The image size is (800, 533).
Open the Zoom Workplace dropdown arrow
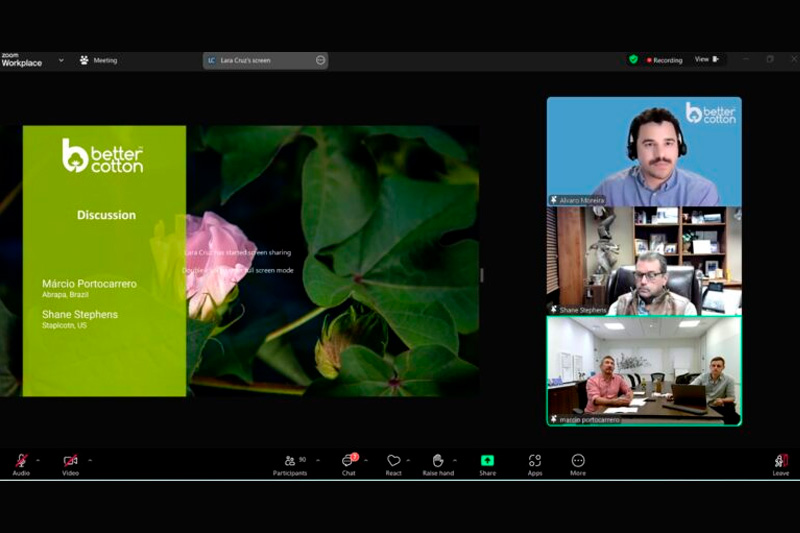(x=61, y=60)
